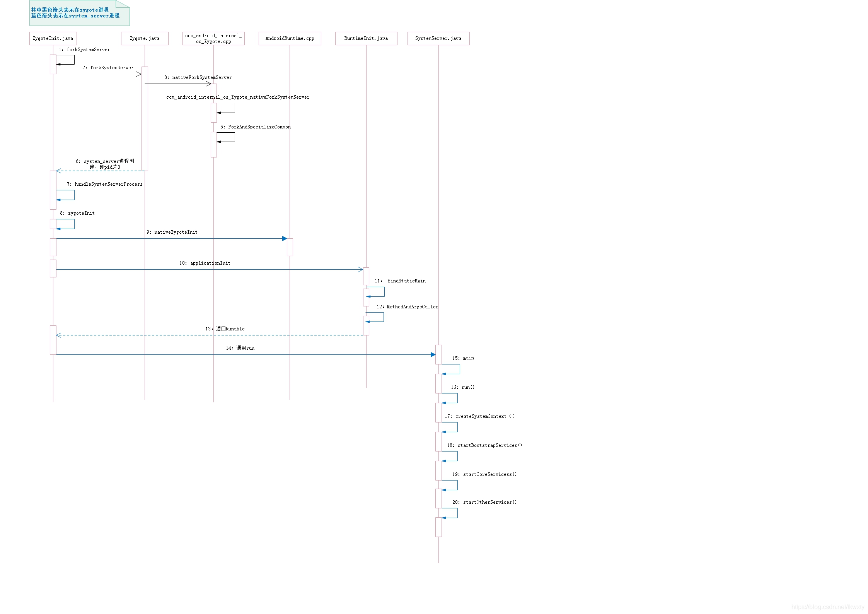The height and width of the screenshot is (614, 868).
Task: Click the '5: ForkAndSpecializeCommon' label
Action: 256,127
